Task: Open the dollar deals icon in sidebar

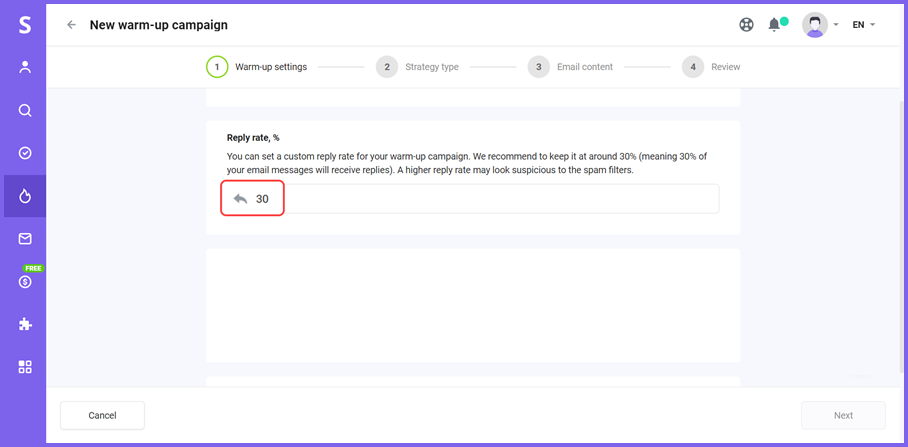Action: click(25, 282)
